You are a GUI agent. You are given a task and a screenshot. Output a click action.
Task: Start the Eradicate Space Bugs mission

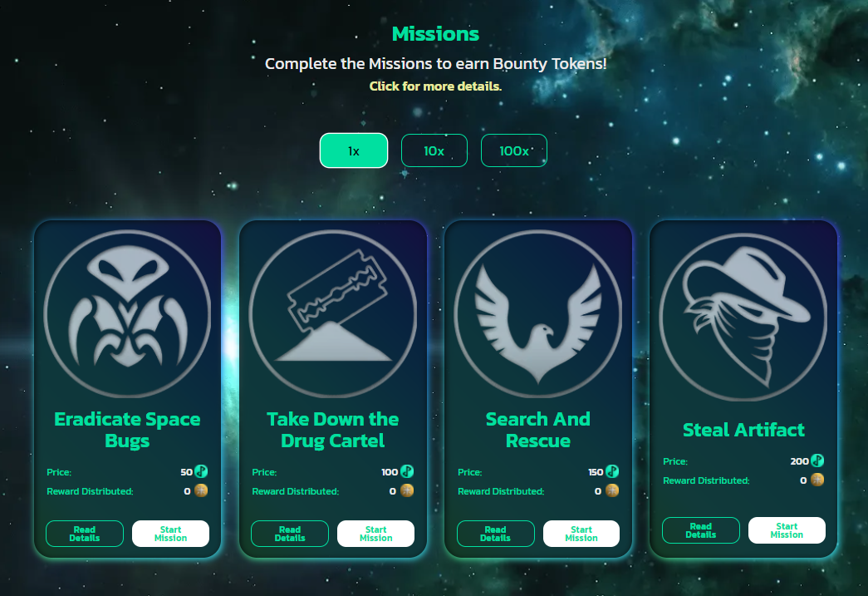pos(170,534)
